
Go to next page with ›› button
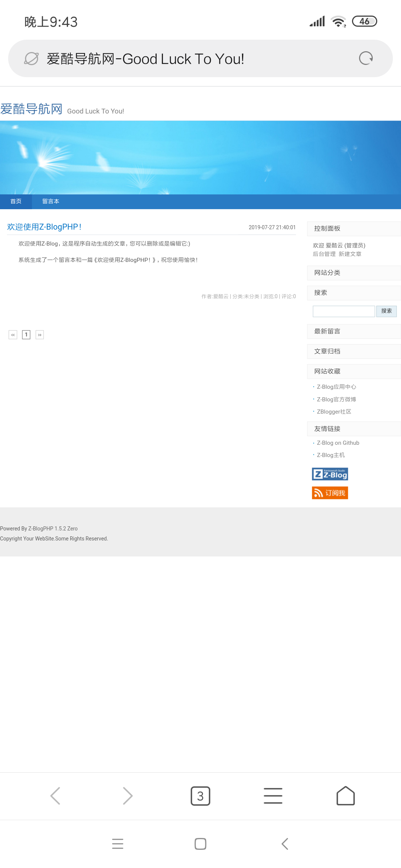click(x=40, y=335)
